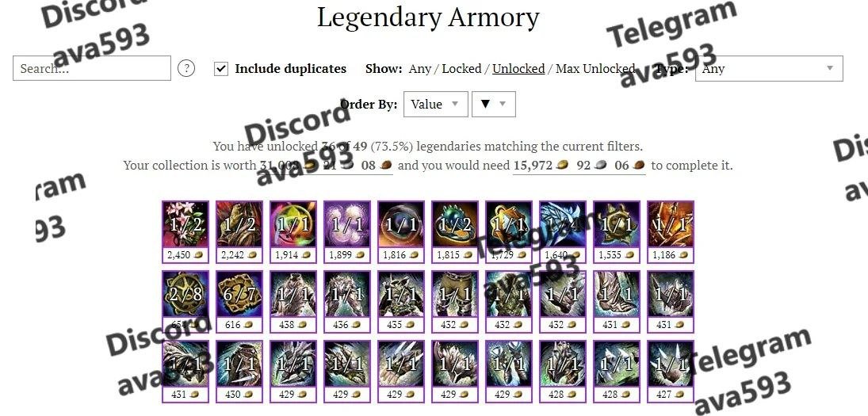This screenshot has height=416, width=868.
Task: Open the rainbow orb legendary worth 1,914
Action: 293,232
